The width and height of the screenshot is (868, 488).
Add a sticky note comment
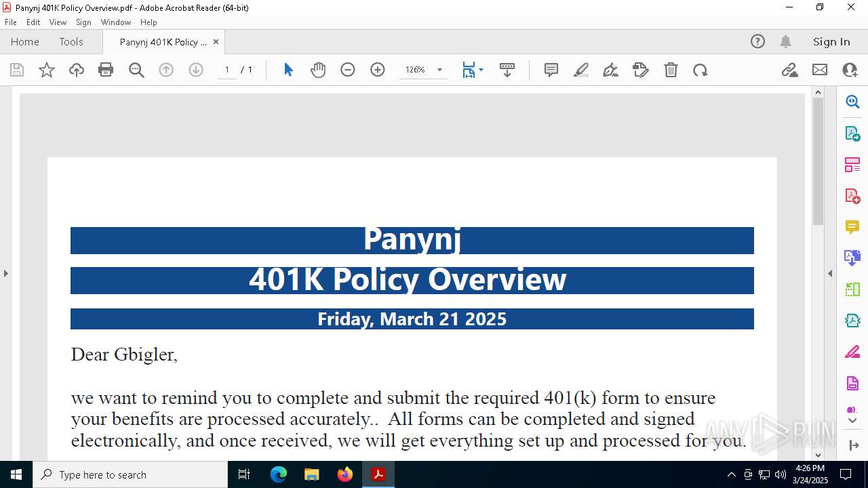(x=551, y=70)
